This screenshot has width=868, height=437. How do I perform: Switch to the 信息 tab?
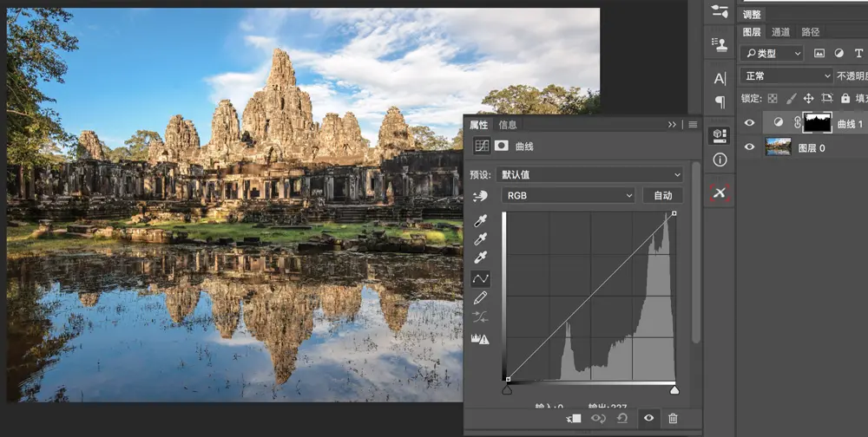pos(508,125)
